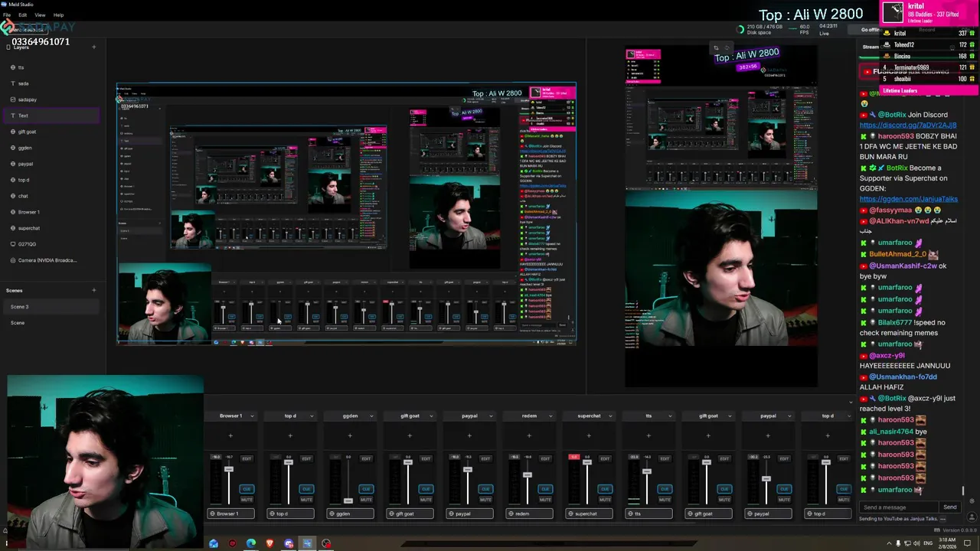Click the rotate icon above the vertical preview
980x551 pixels.
(x=727, y=47)
